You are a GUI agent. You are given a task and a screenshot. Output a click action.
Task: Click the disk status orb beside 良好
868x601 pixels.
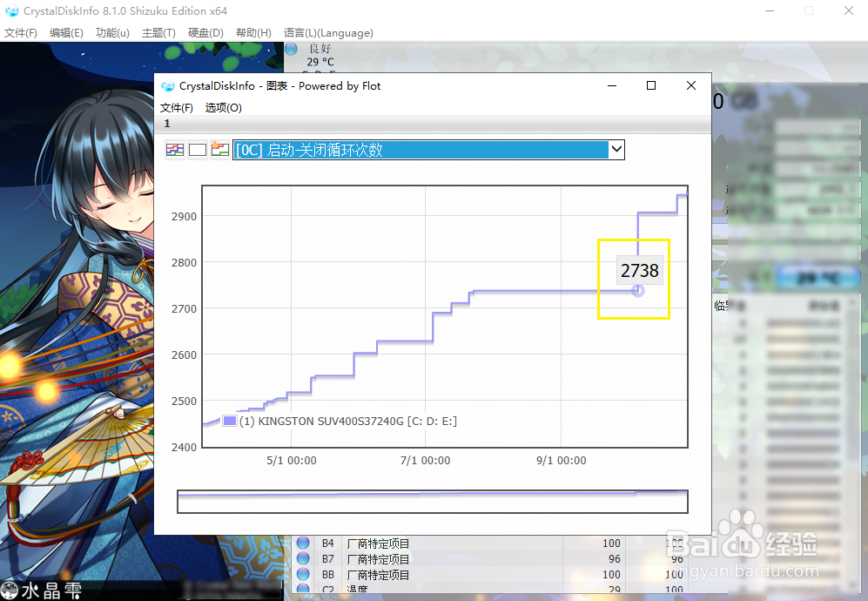(x=291, y=49)
